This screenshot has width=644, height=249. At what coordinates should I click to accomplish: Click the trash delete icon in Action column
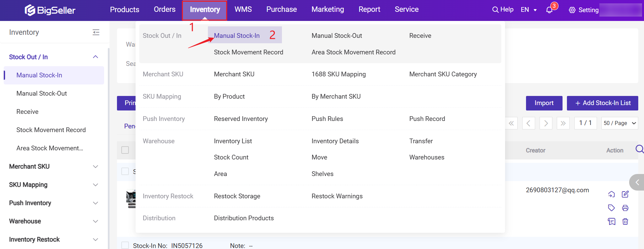pyautogui.click(x=625, y=222)
